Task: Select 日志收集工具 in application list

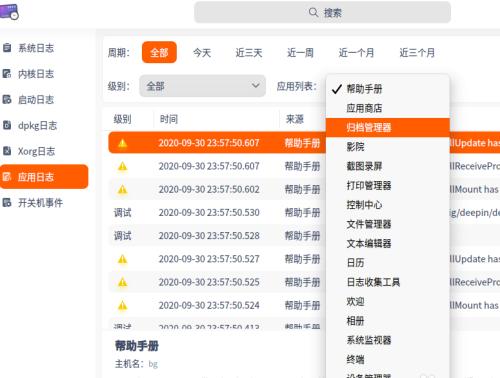Action: point(388,282)
